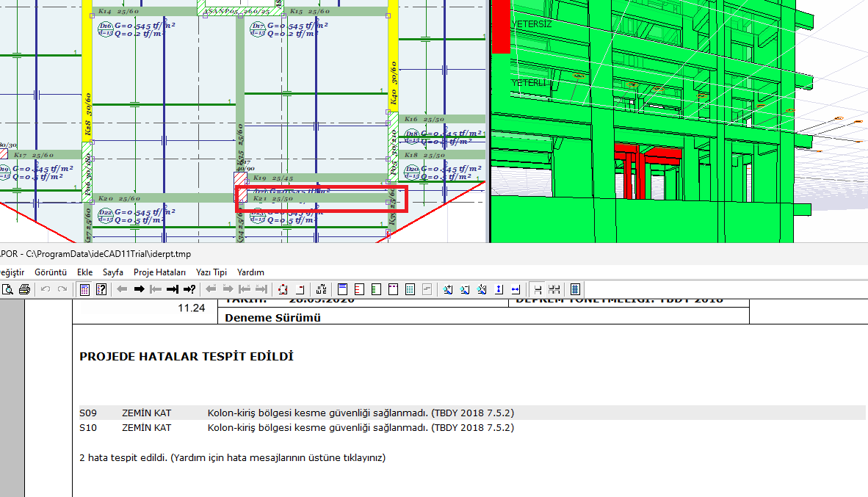
Task: Open the Yazı Tipi menu
Action: click(211, 272)
